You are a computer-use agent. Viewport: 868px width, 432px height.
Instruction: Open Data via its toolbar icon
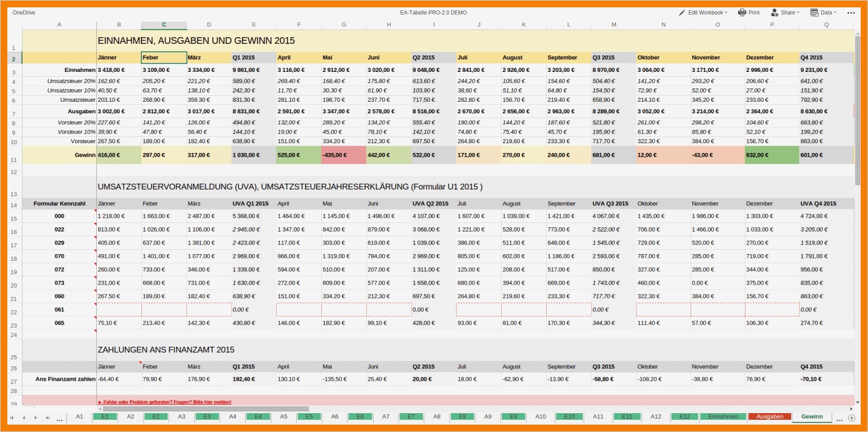813,12
